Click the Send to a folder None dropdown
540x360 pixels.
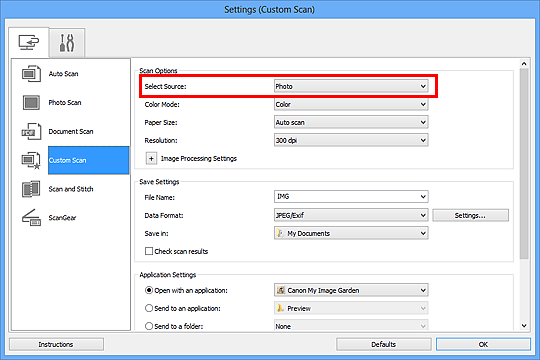point(351,326)
